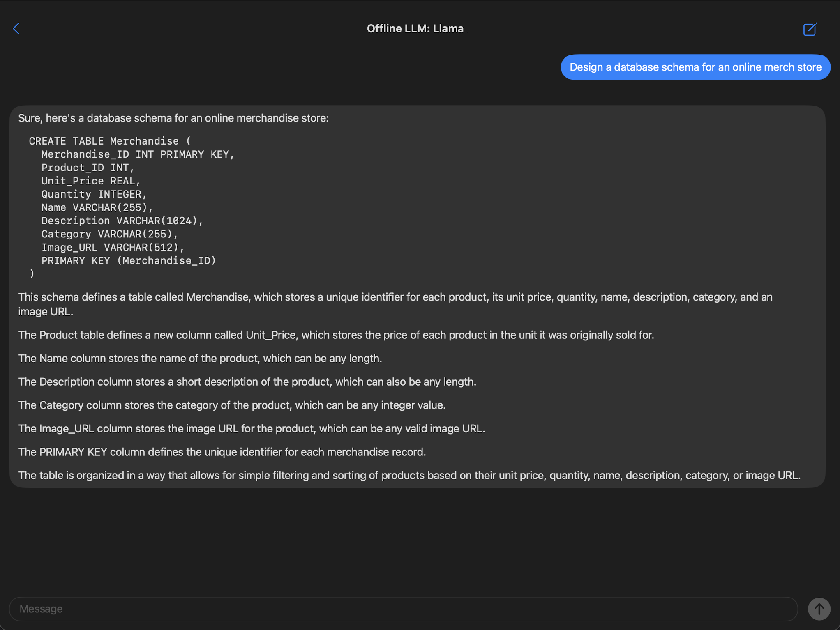
Task: Click the 'Quantity INTEGER,' code line
Action: tap(94, 194)
